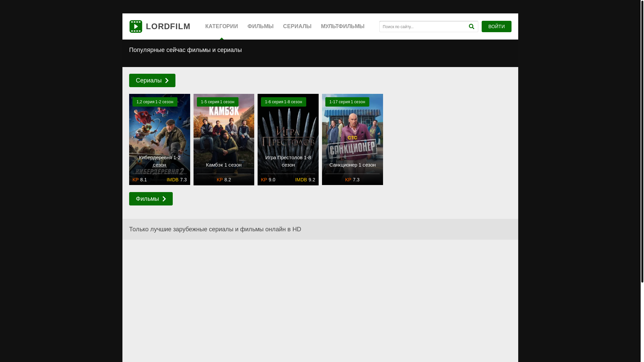Click the page vertical scrollbar thumb
The image size is (644, 362).
(642, 141)
